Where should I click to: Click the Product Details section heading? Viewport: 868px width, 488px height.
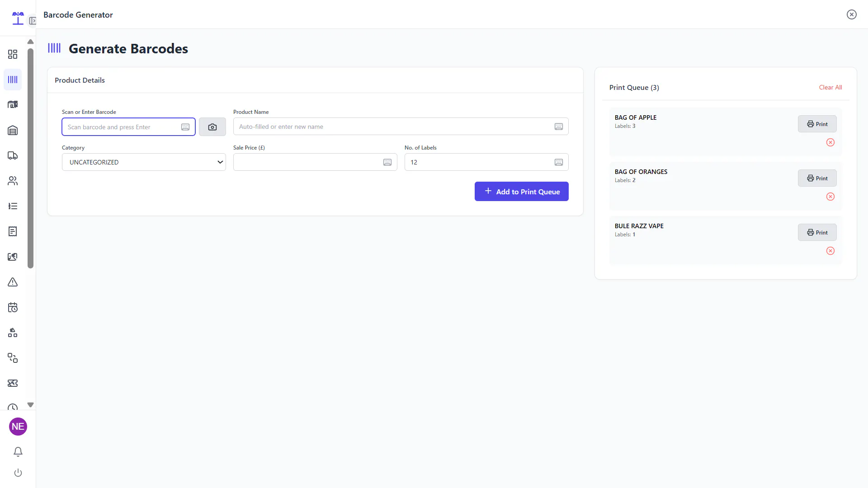coord(80,80)
